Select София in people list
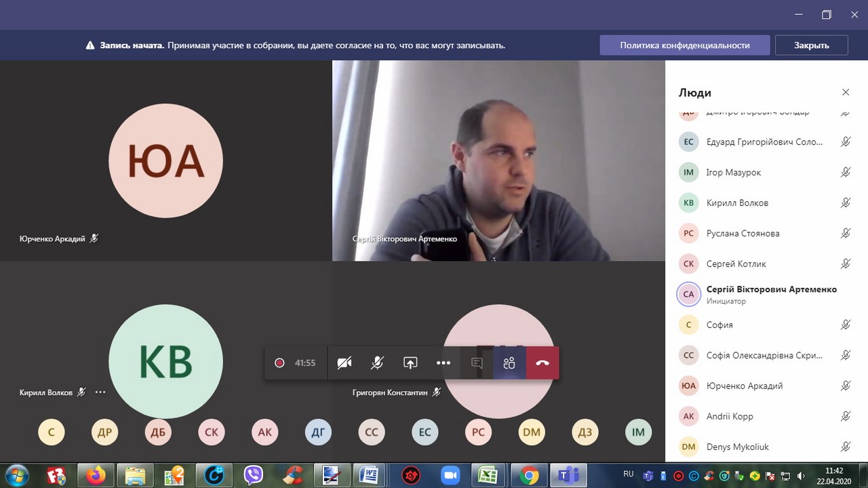The width and height of the screenshot is (868, 488). [766, 325]
